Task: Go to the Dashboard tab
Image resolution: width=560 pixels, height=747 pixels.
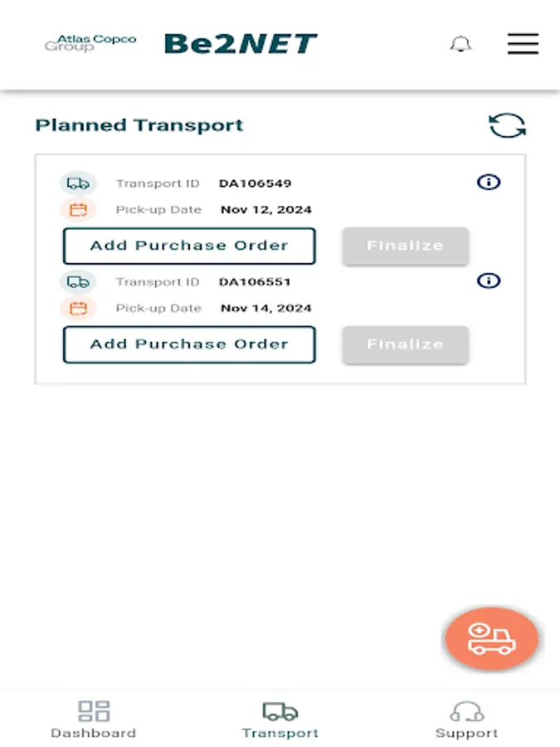Action: [x=94, y=720]
